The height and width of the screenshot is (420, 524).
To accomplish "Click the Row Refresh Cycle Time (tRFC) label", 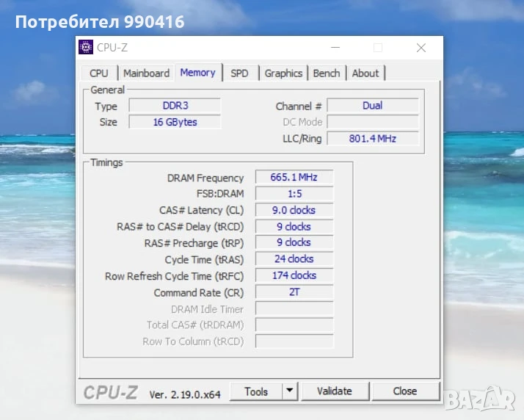I will pos(175,276).
